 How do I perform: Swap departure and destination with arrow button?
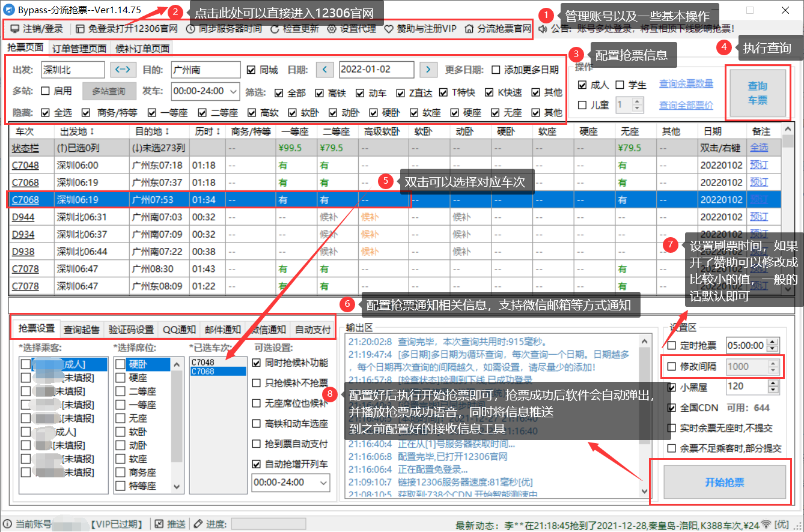click(x=123, y=70)
